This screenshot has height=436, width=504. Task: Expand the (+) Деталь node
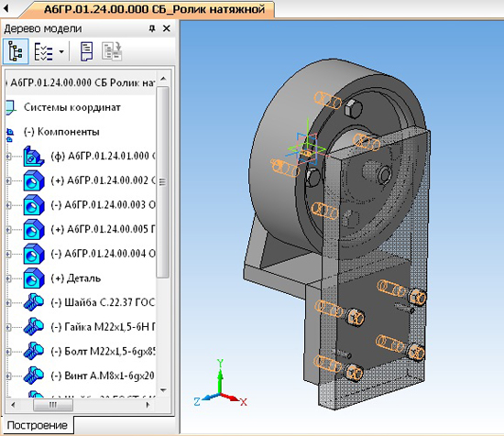[x=8, y=278]
